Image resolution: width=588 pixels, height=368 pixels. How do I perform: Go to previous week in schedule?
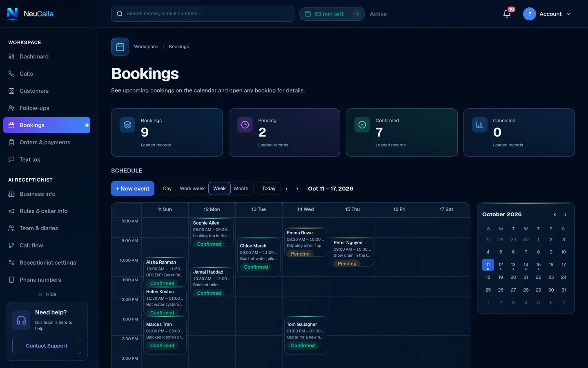(x=287, y=188)
